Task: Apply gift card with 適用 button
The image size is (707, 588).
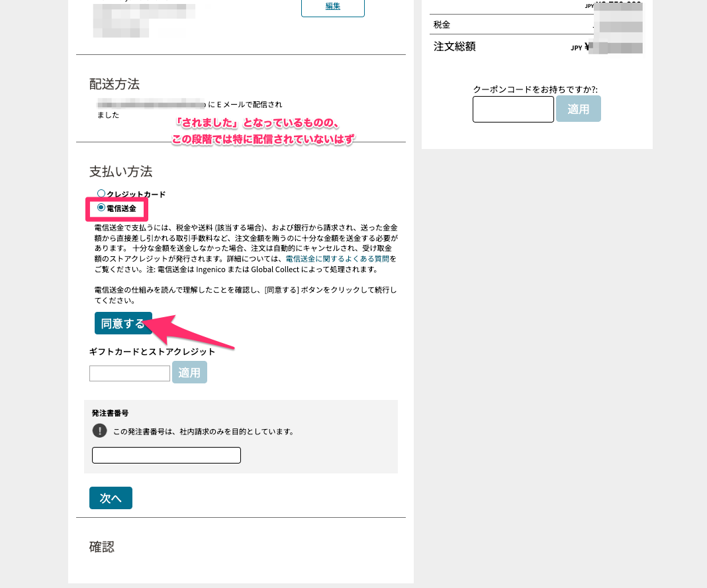Action: coord(189,372)
